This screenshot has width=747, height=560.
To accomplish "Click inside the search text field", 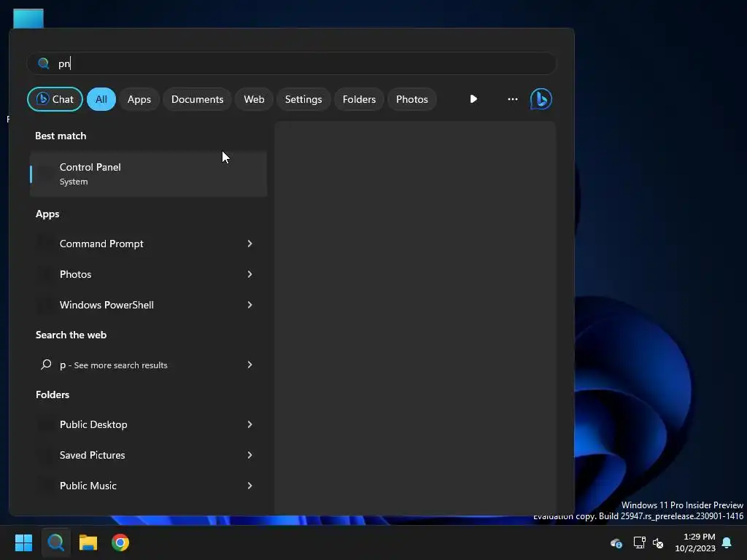I will click(x=292, y=63).
